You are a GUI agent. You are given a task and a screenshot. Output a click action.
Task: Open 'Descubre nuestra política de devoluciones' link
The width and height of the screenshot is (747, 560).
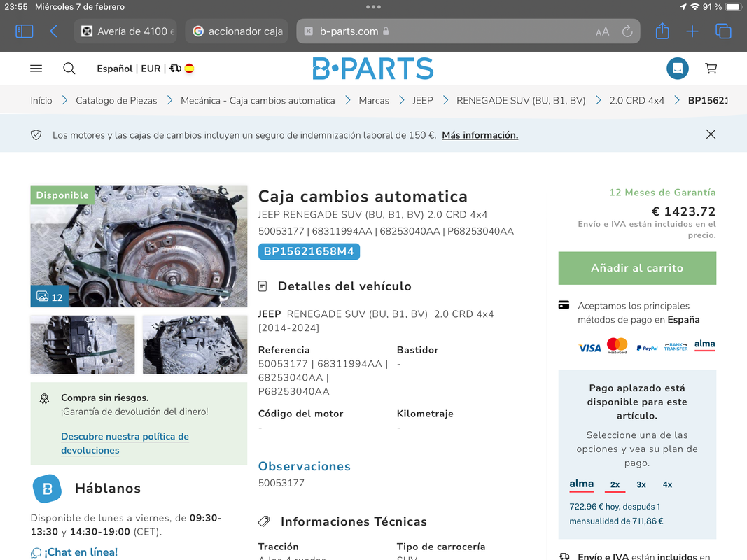pyautogui.click(x=125, y=443)
